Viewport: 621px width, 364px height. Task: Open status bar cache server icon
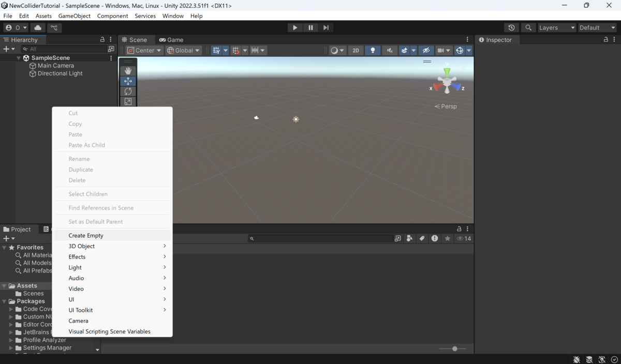[x=589, y=359]
